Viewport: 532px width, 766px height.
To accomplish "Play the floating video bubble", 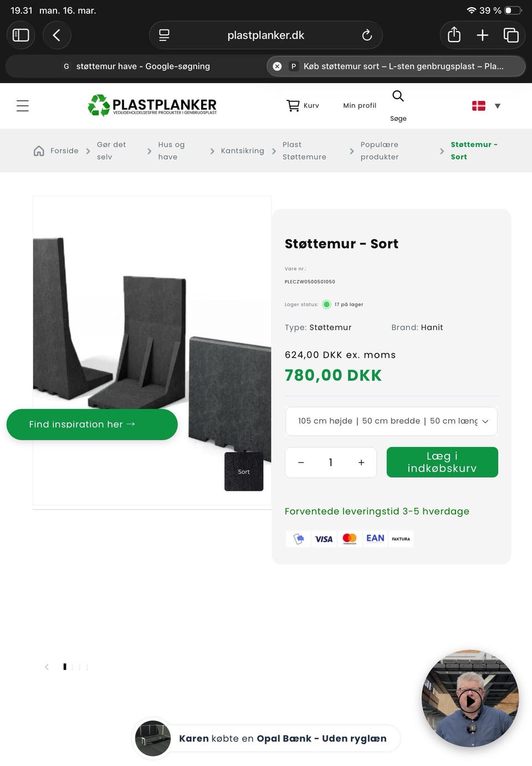I will (x=470, y=701).
